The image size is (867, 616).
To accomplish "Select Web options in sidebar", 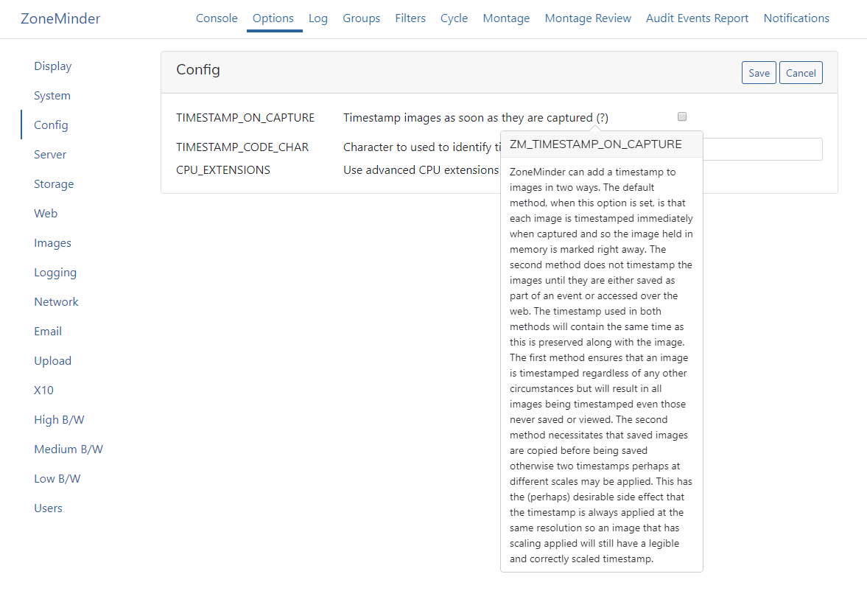I will (46, 214).
